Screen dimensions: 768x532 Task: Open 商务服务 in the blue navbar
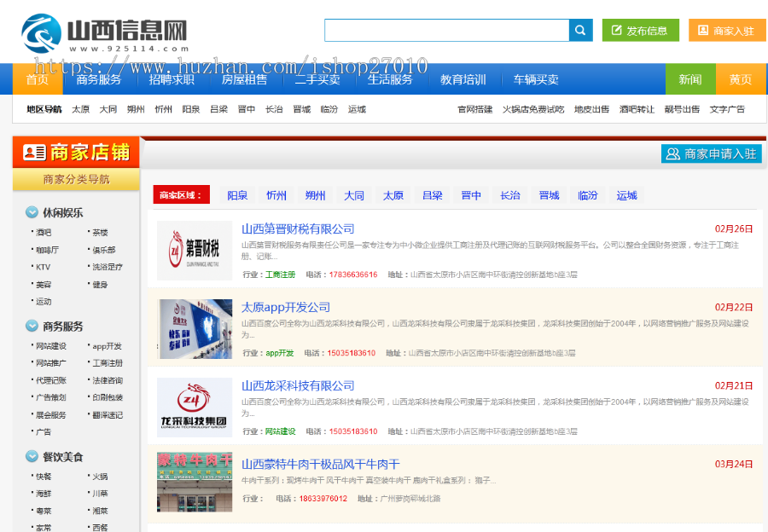[x=98, y=79]
